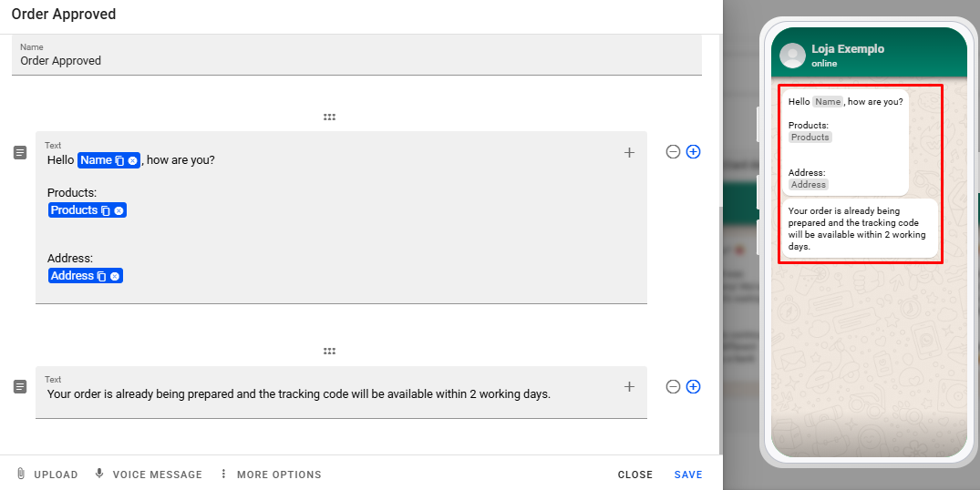Screen dimensions: 980x490
Task: Click plus icon inside first text block
Action: 629,153
